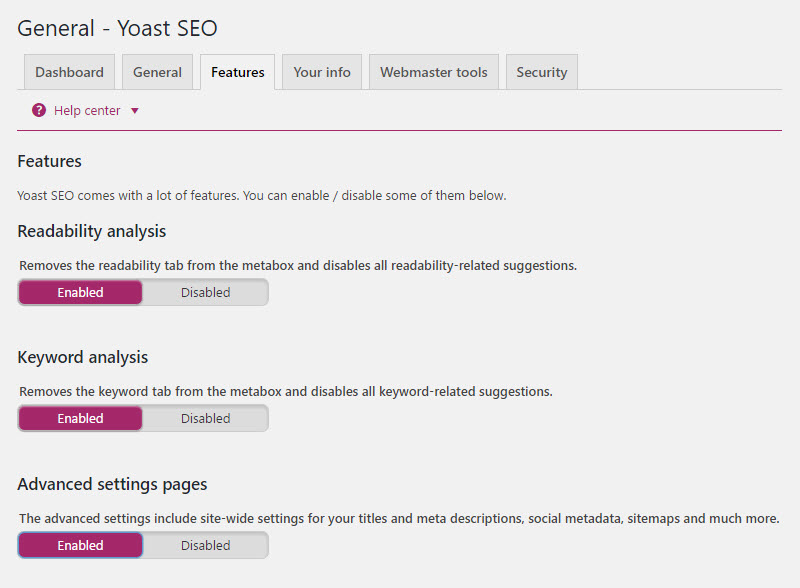The width and height of the screenshot is (800, 588).
Task: Click the Features section heading
Action: coord(49,161)
